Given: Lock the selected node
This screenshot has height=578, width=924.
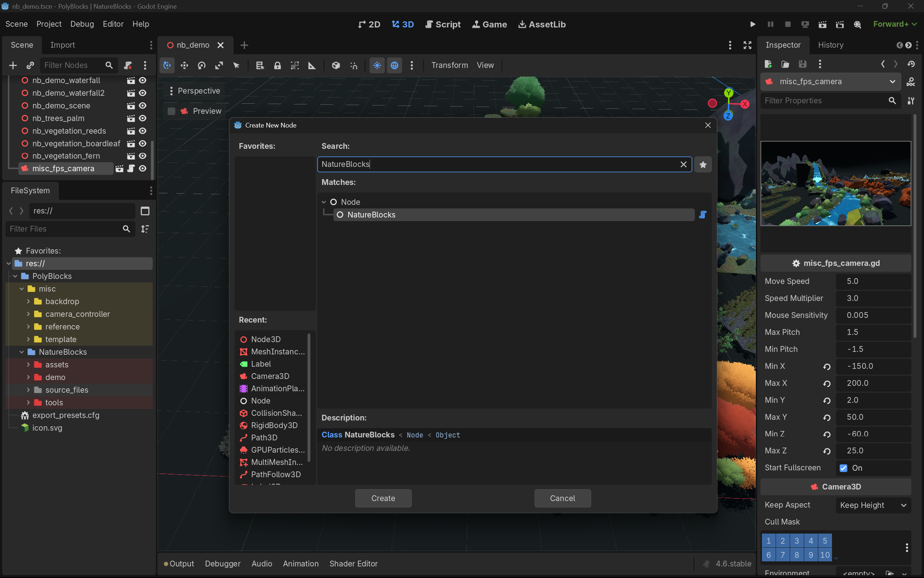Looking at the screenshot, I should pos(278,65).
